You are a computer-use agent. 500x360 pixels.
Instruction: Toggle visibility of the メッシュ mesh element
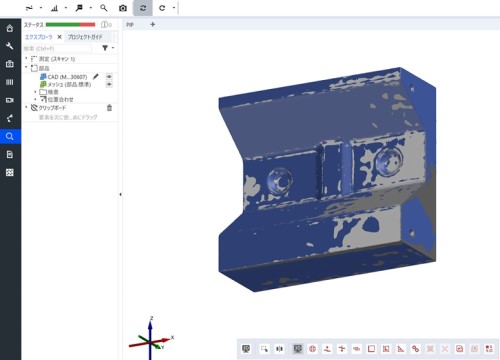[x=109, y=84]
